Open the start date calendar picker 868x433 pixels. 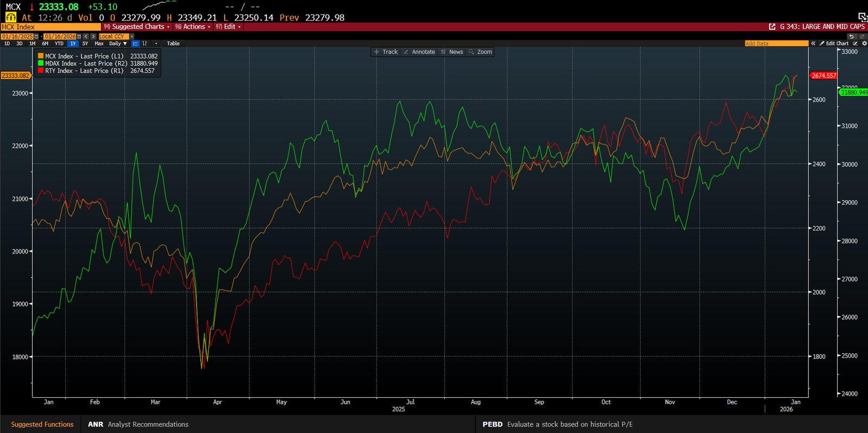[x=36, y=36]
